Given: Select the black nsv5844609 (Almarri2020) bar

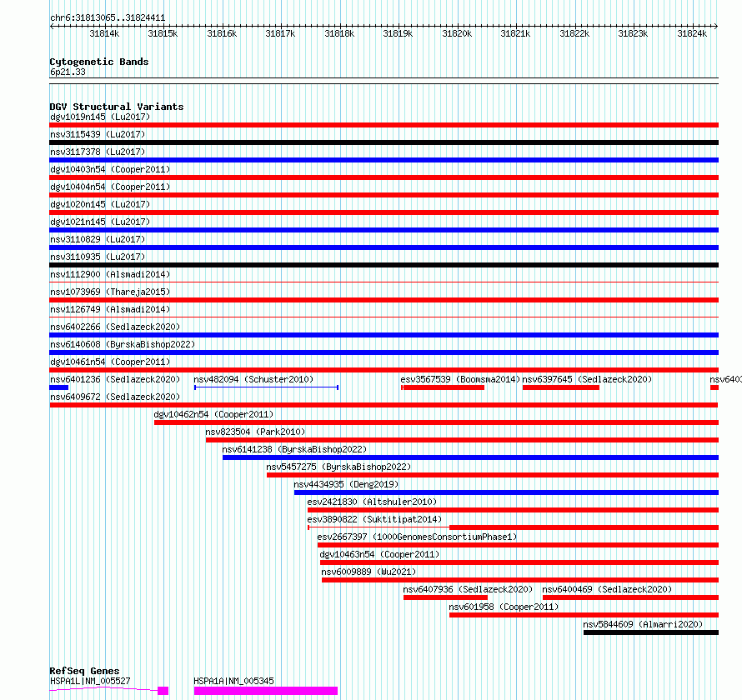Looking at the screenshot, I should pos(651,632).
